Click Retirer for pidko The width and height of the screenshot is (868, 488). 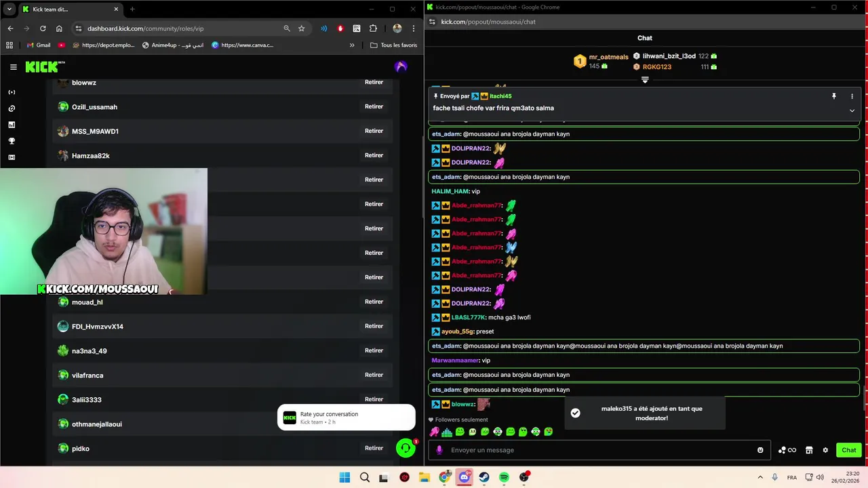[374, 448]
